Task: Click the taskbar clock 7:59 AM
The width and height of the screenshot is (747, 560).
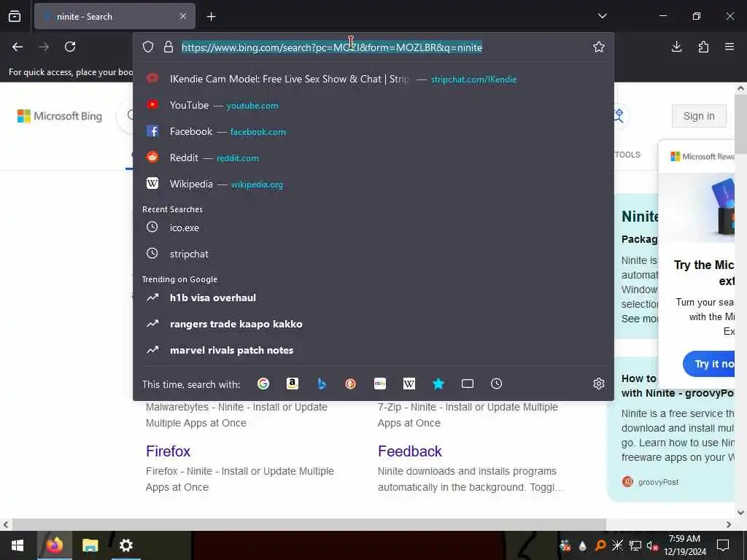Action: click(x=684, y=545)
